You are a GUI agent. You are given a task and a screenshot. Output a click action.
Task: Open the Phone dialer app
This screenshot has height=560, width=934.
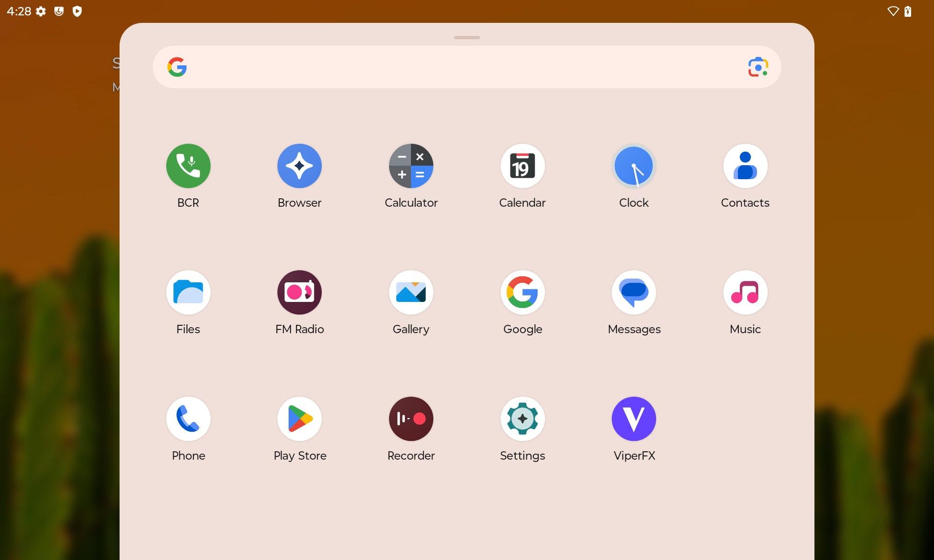click(188, 419)
